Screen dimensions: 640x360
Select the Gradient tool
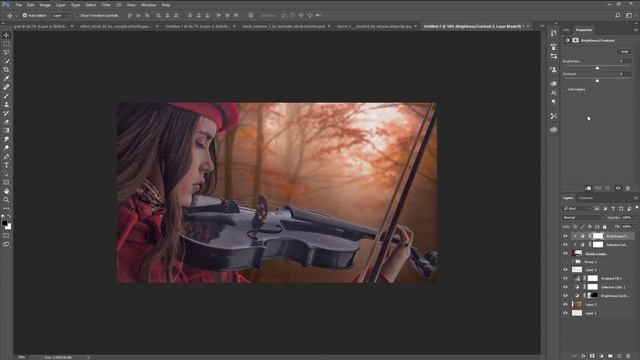click(x=6, y=130)
